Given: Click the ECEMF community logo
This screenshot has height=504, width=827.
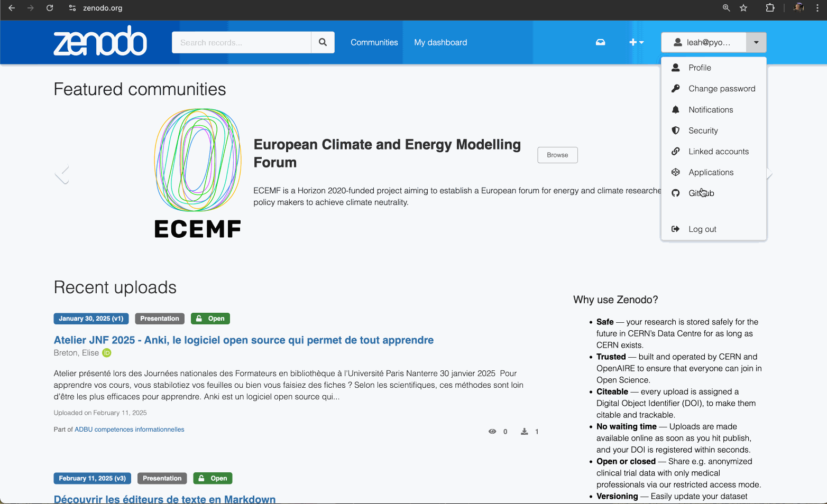Looking at the screenshot, I should 198,173.
